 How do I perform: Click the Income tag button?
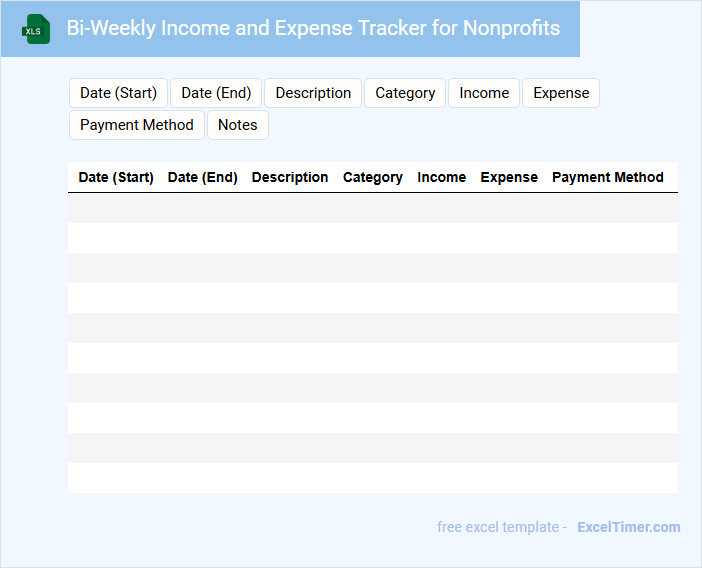[x=484, y=93]
